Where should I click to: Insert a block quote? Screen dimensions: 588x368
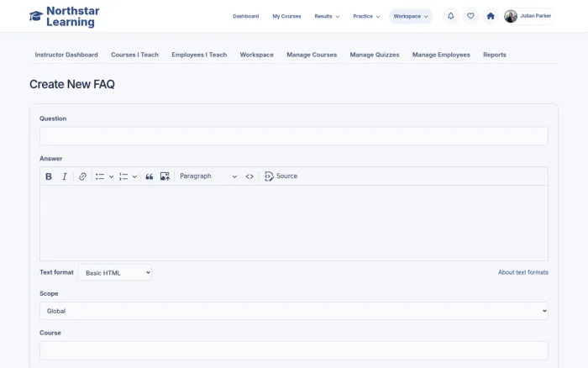[x=150, y=176]
